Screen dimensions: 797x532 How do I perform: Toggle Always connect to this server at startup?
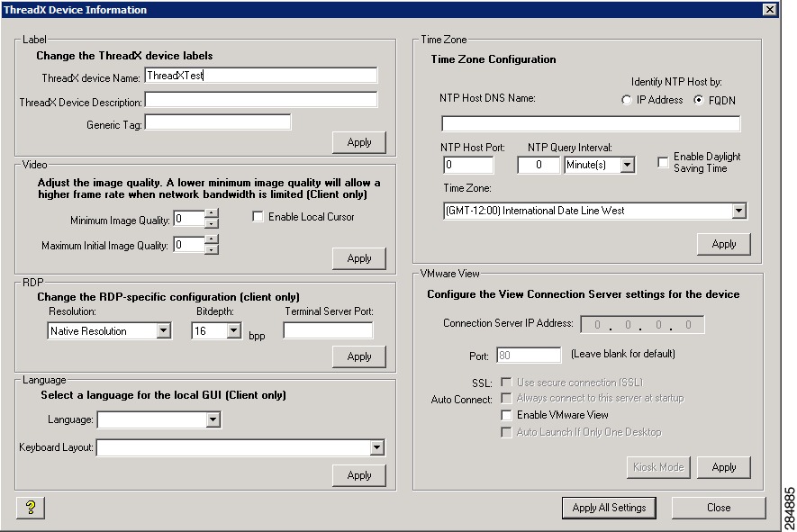(x=506, y=398)
